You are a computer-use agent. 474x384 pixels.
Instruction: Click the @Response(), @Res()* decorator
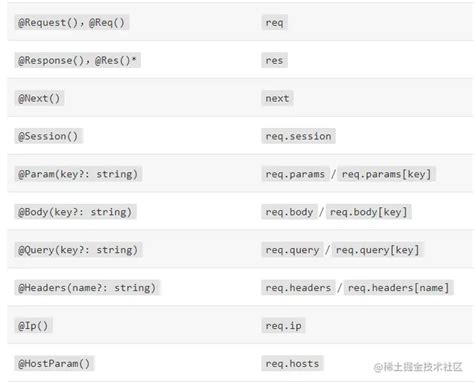tap(77, 60)
